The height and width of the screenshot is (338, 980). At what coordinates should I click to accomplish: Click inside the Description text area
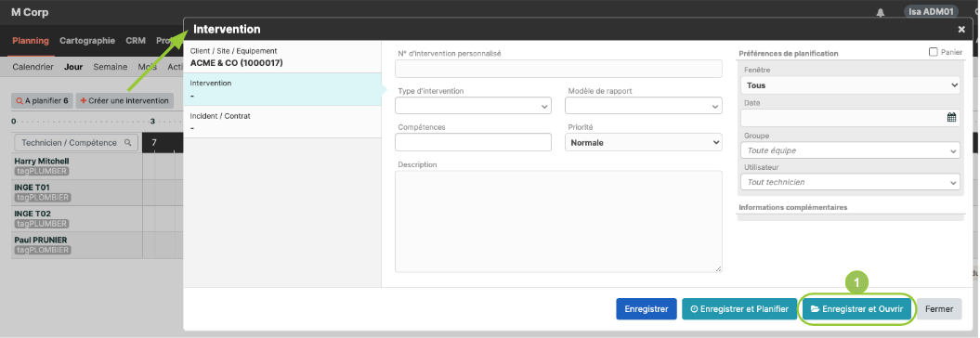tap(559, 221)
